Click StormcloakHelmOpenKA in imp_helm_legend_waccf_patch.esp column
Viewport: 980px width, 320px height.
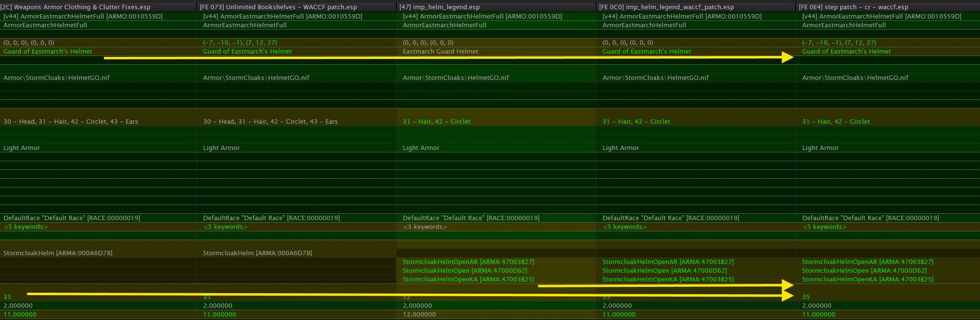[668, 280]
